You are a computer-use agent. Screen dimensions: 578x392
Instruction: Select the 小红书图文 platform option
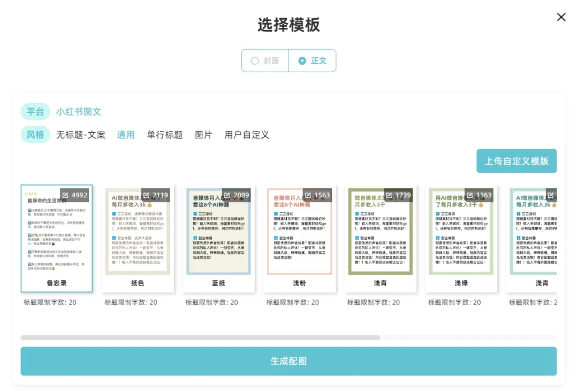point(79,112)
